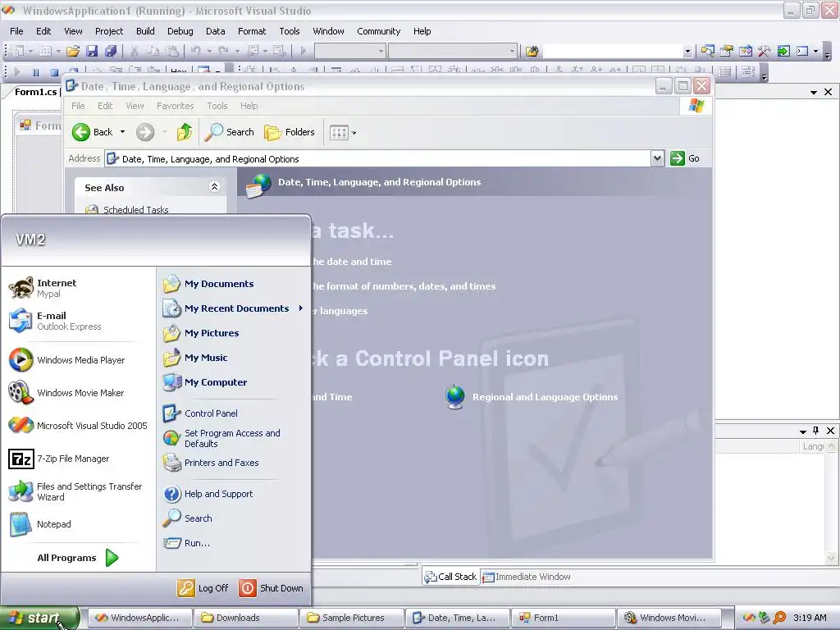This screenshot has height=630, width=840.
Task: Switch to Sample Pictures taskbar window
Action: pos(351,618)
